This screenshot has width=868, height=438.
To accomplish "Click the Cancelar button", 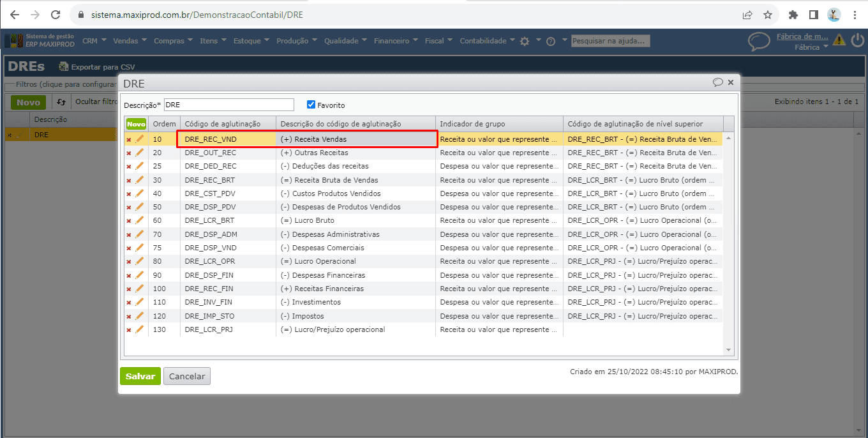I will (187, 376).
